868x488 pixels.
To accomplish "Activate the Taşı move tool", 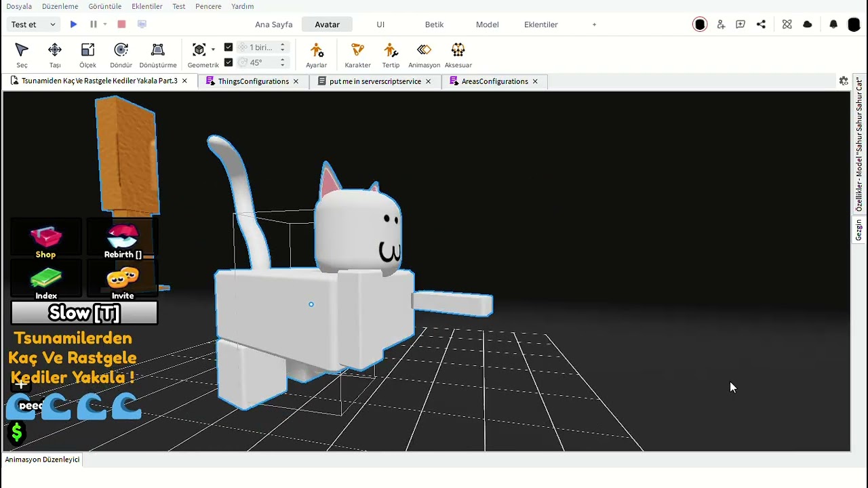I will pos(55,55).
